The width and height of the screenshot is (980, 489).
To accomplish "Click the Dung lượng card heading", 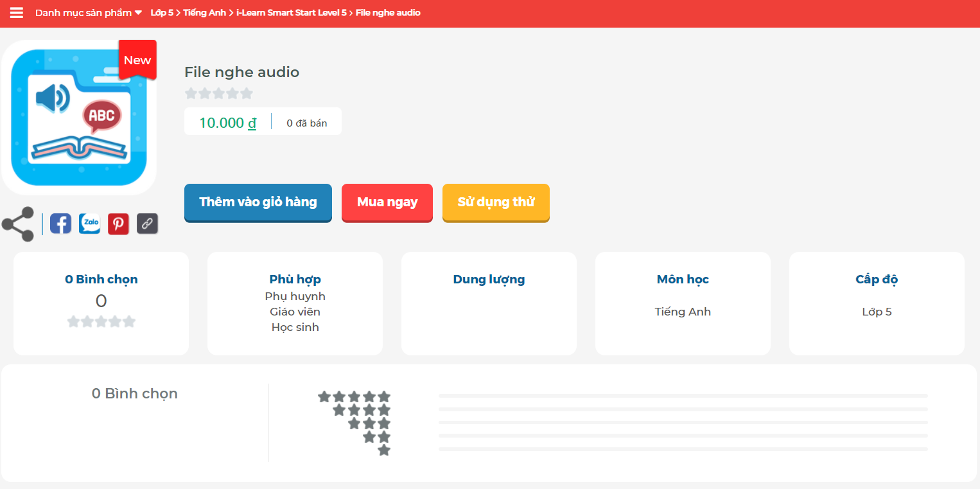I will click(x=489, y=280).
